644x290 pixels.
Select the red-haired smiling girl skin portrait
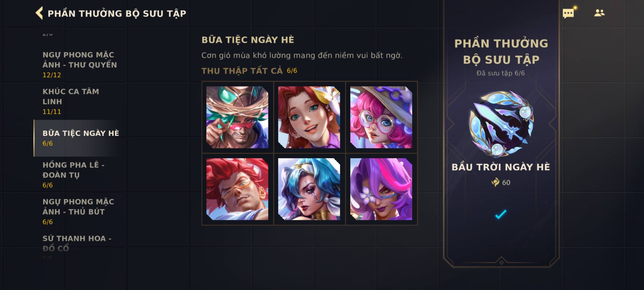click(309, 117)
